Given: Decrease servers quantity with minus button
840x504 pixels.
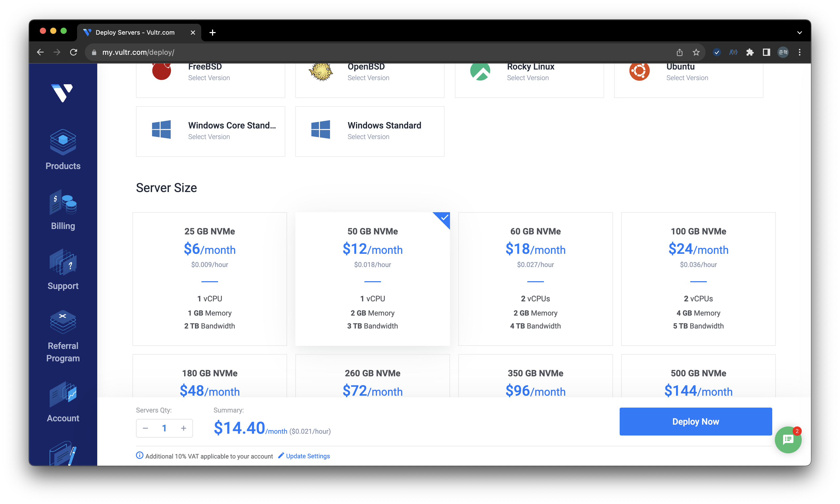Looking at the screenshot, I should 145,428.
